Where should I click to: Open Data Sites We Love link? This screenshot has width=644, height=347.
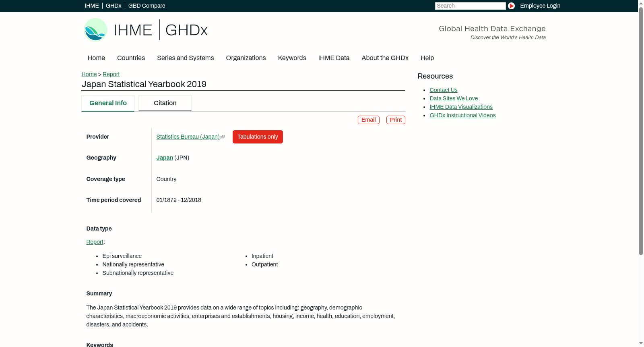454,98
